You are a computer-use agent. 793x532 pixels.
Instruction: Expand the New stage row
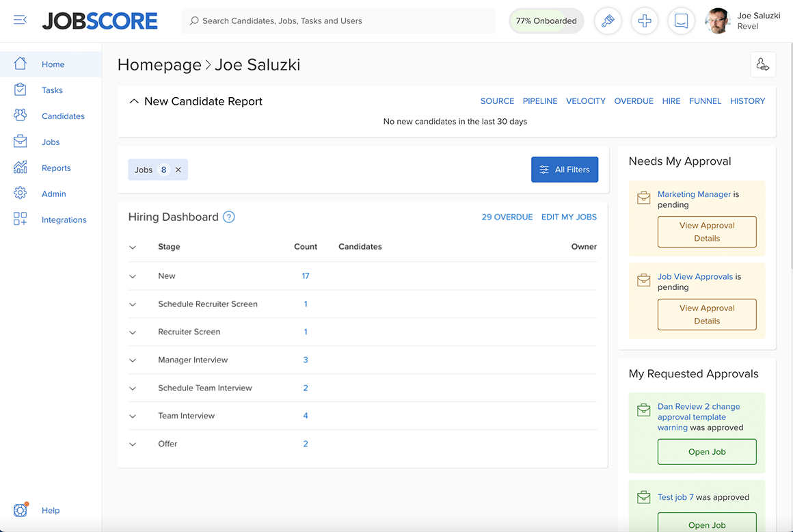pyautogui.click(x=132, y=276)
